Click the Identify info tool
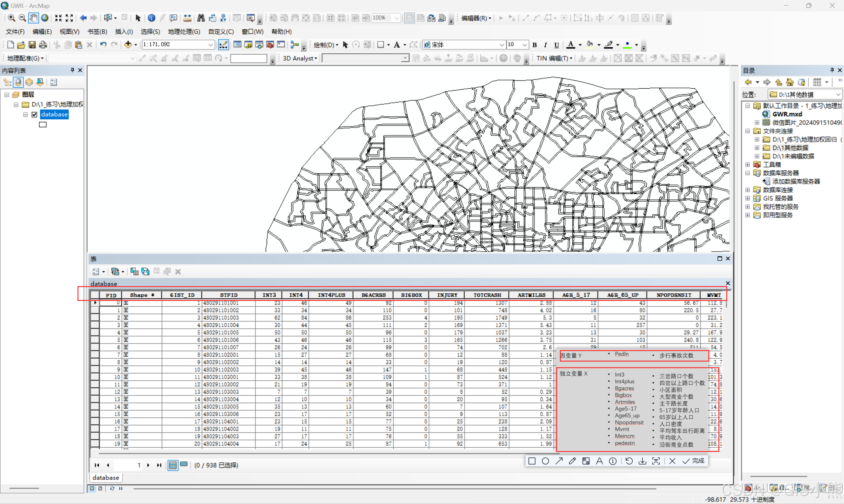Image resolution: width=844 pixels, height=504 pixels. pyautogui.click(x=151, y=18)
